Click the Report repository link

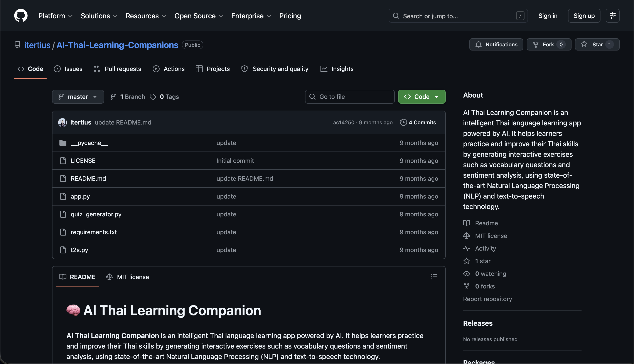[487, 299]
